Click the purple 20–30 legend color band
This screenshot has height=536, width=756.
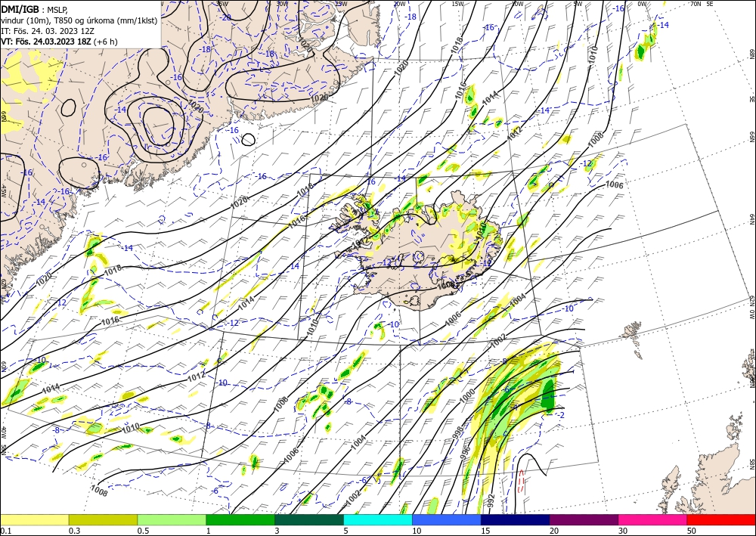point(584,519)
